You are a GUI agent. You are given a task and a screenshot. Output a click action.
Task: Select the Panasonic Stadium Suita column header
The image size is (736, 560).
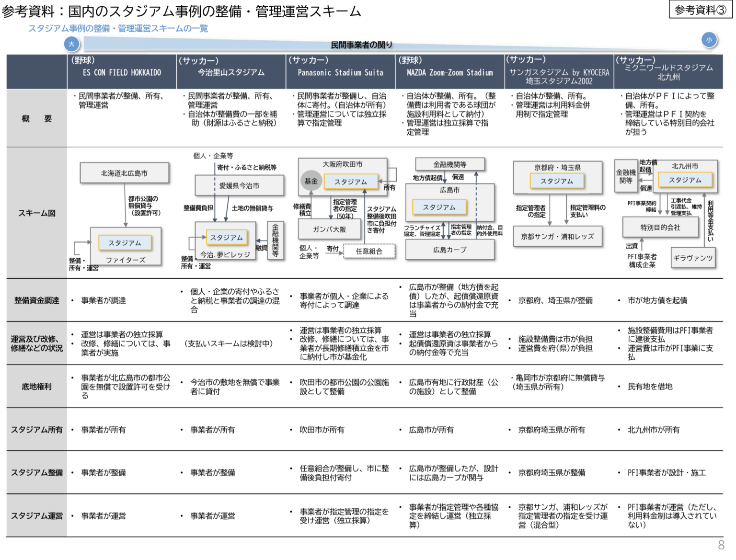pos(340,72)
